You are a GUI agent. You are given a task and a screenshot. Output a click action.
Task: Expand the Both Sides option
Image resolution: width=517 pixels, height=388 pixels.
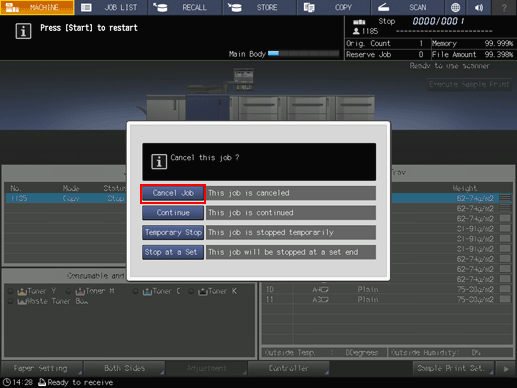[124, 368]
